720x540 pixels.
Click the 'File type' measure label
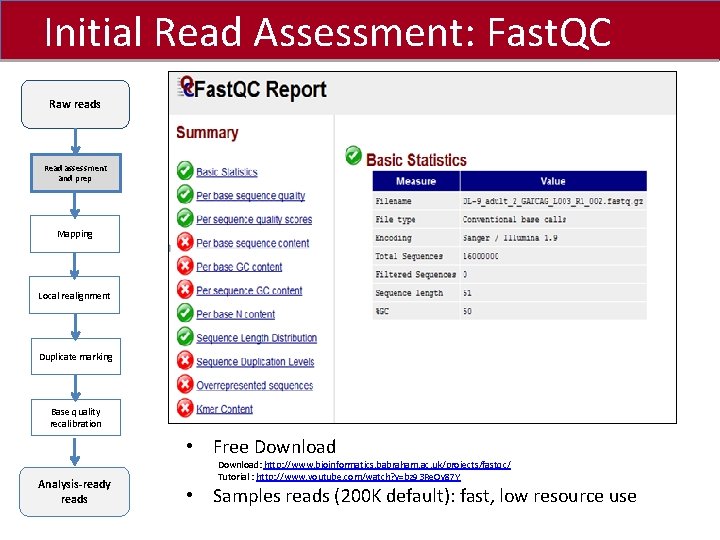pyautogui.click(x=395, y=219)
